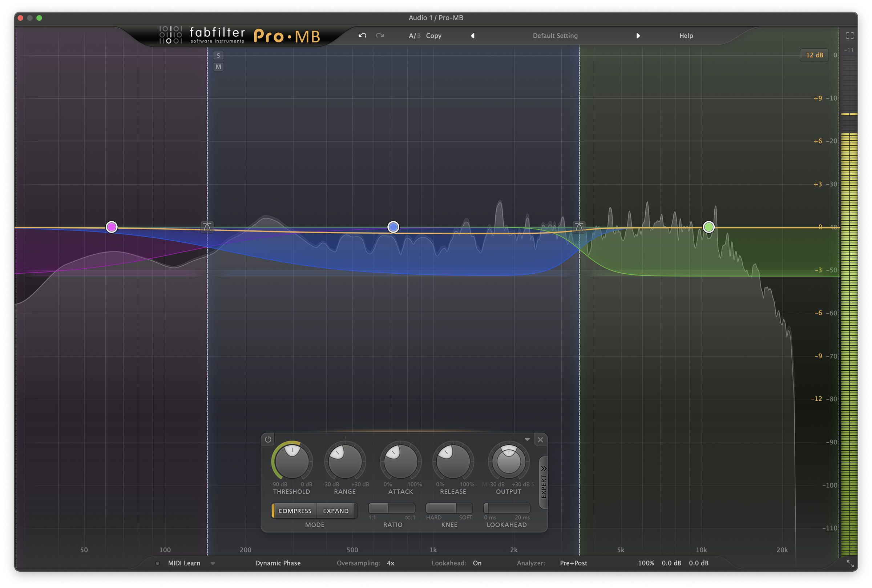
Task: Click the Oversampling label
Action: [x=358, y=563]
